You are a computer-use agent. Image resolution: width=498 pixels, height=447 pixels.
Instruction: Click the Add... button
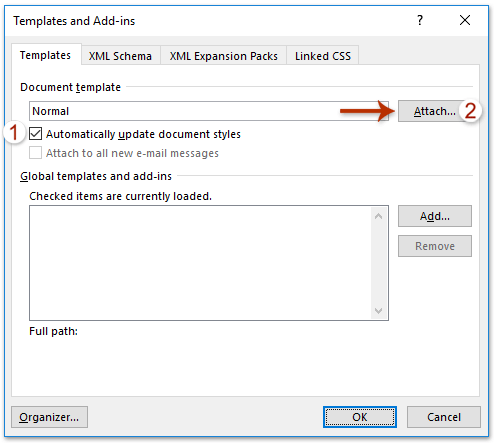435,216
